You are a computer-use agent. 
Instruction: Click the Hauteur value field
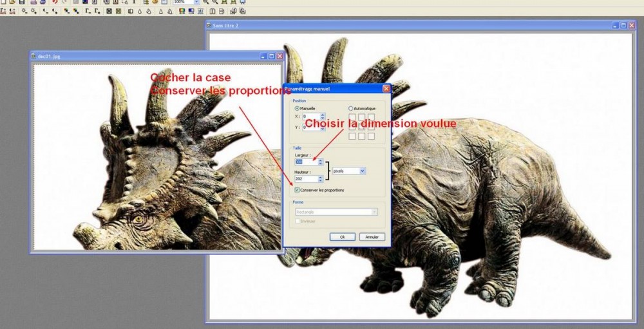coord(305,179)
